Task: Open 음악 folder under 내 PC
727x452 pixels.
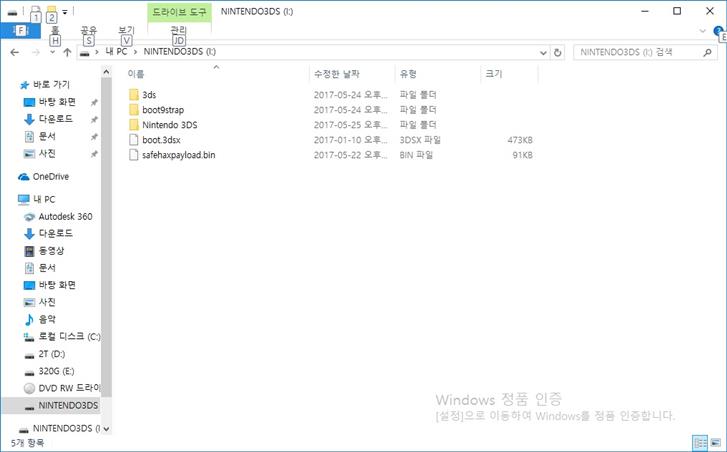Action: click(47, 319)
